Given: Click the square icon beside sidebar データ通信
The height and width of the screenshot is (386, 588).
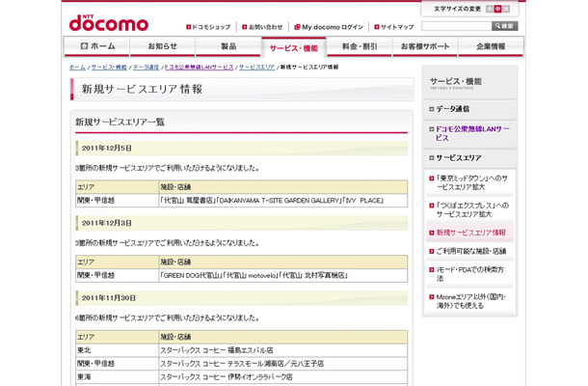Looking at the screenshot, I should pyautogui.click(x=431, y=109).
